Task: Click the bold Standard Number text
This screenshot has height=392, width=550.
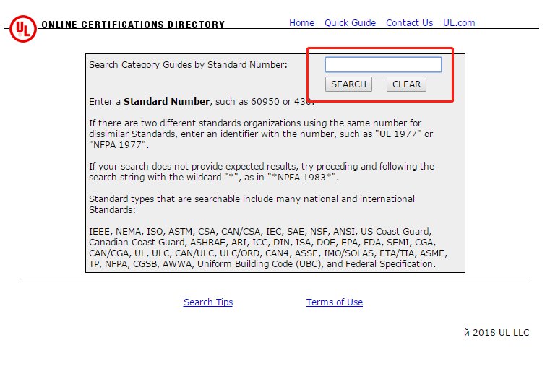Action: 167,102
